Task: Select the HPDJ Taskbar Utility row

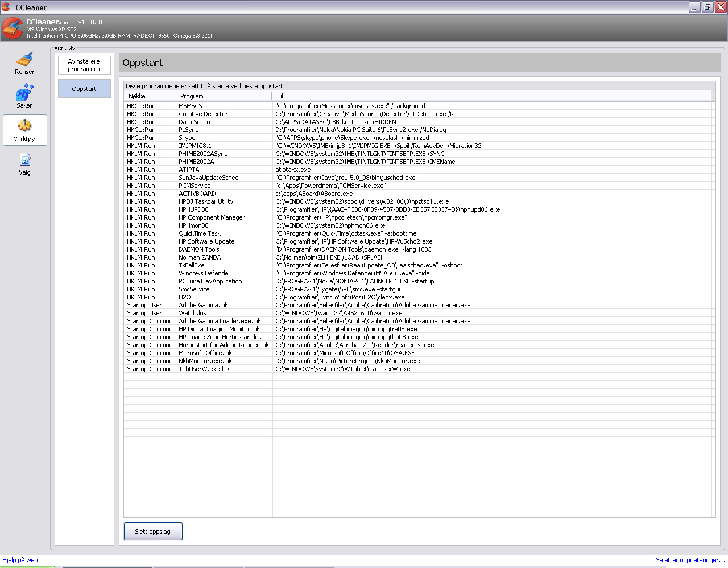Action: point(419,201)
